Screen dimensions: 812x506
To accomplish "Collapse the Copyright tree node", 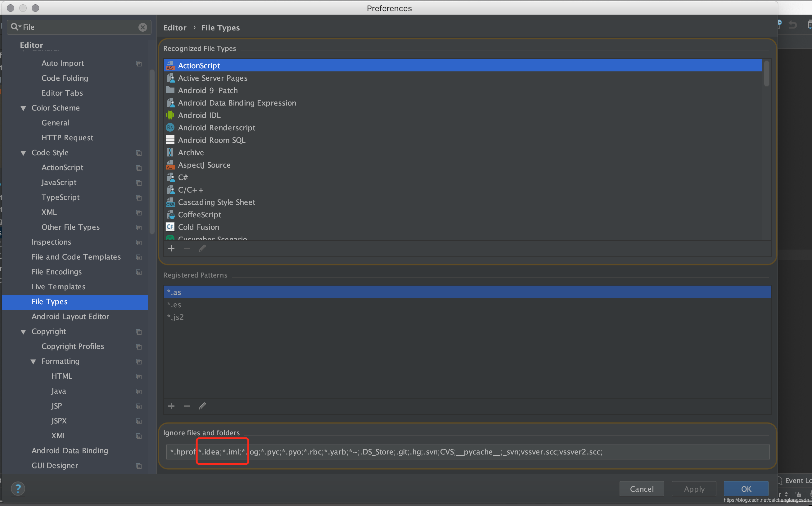I will (23, 332).
